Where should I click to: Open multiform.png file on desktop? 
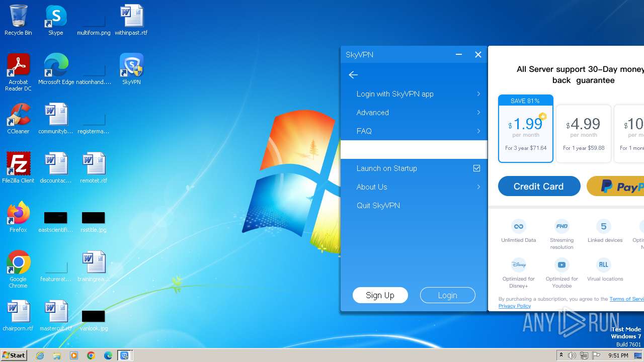click(x=94, y=20)
